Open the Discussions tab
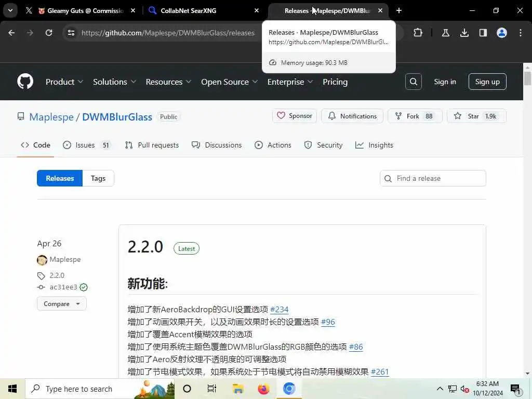Viewport: 532px width, 399px height. pyautogui.click(x=217, y=145)
